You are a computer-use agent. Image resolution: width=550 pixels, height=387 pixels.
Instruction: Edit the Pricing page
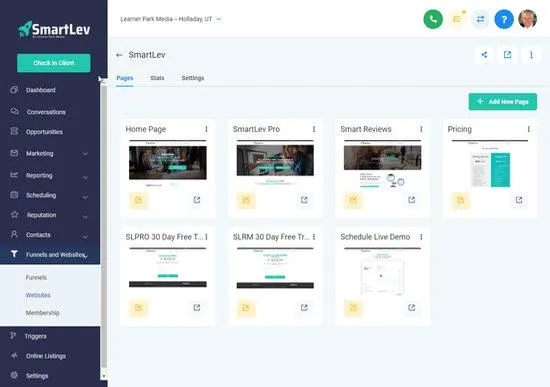click(x=461, y=200)
